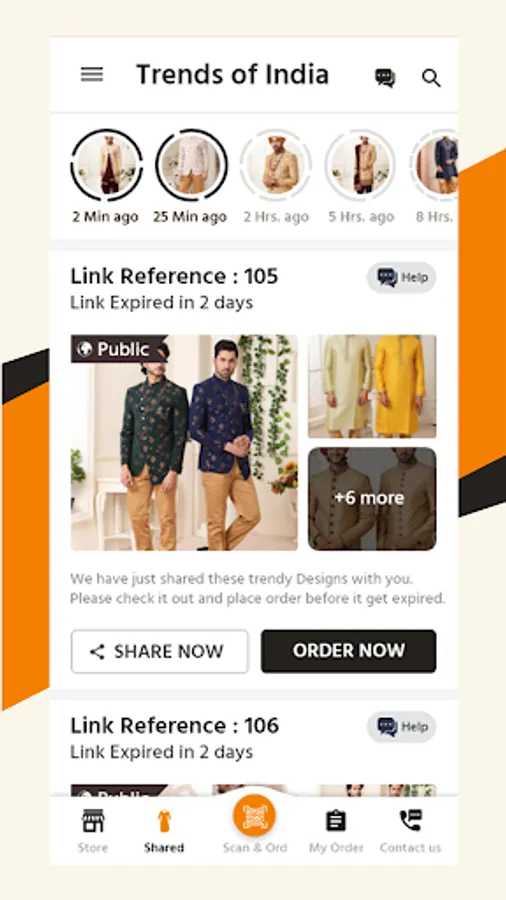Image resolution: width=506 pixels, height=900 pixels.
Task: Tap the orange Scan & Ord QR button
Action: (x=254, y=816)
